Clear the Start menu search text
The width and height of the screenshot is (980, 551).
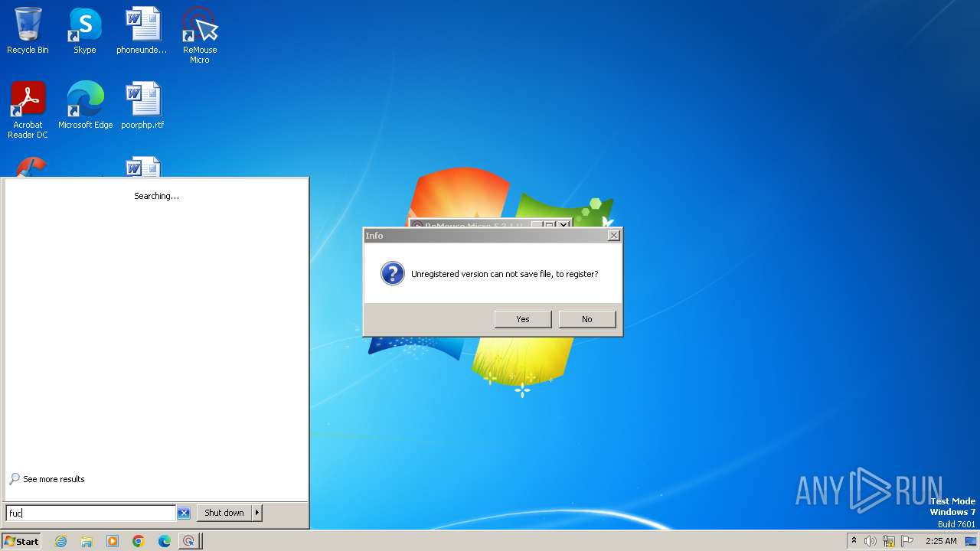click(x=184, y=514)
